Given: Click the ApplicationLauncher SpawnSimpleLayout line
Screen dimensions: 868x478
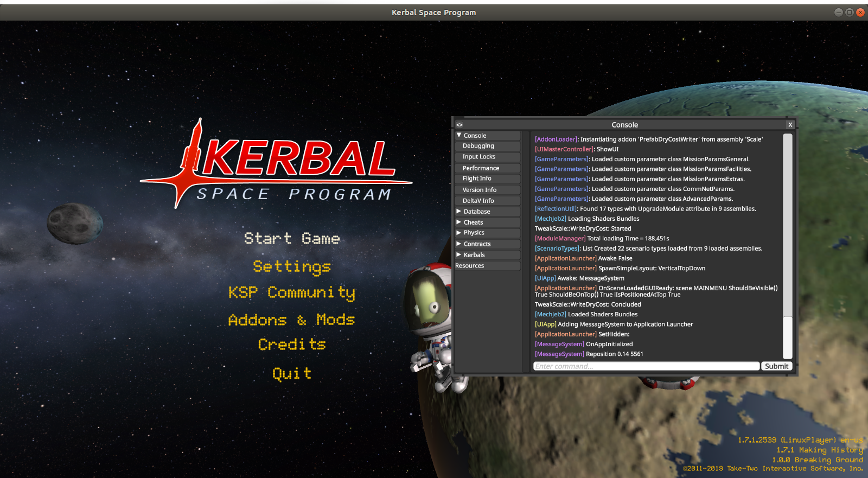Looking at the screenshot, I should point(620,269).
